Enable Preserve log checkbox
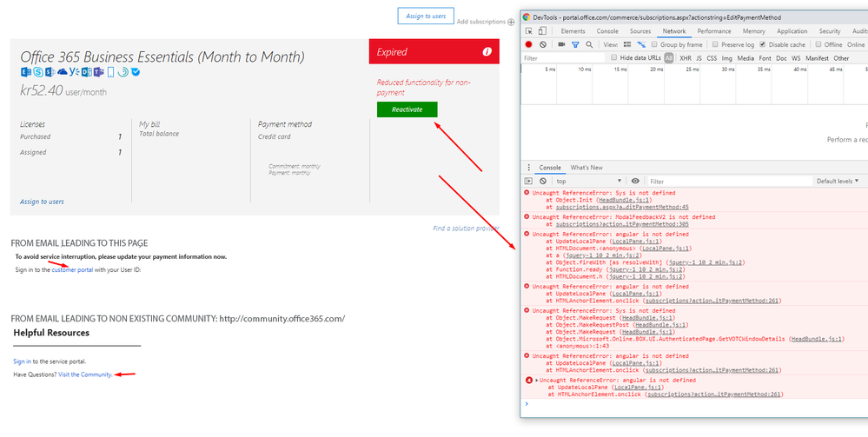This screenshot has width=868, height=437. point(715,44)
